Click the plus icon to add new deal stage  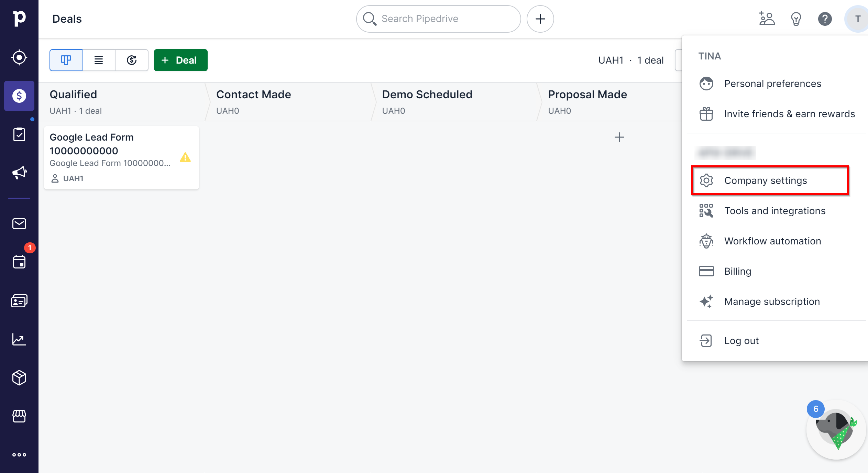(x=619, y=136)
